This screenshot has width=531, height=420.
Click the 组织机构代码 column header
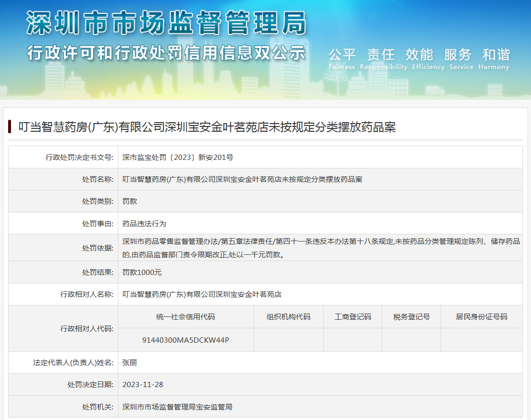tap(288, 317)
